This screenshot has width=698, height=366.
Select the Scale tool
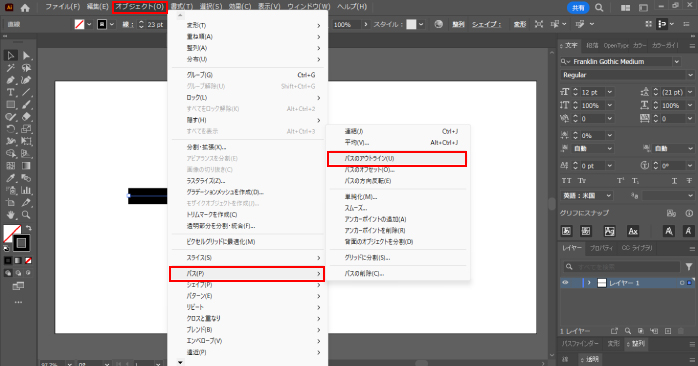[x=26, y=129]
